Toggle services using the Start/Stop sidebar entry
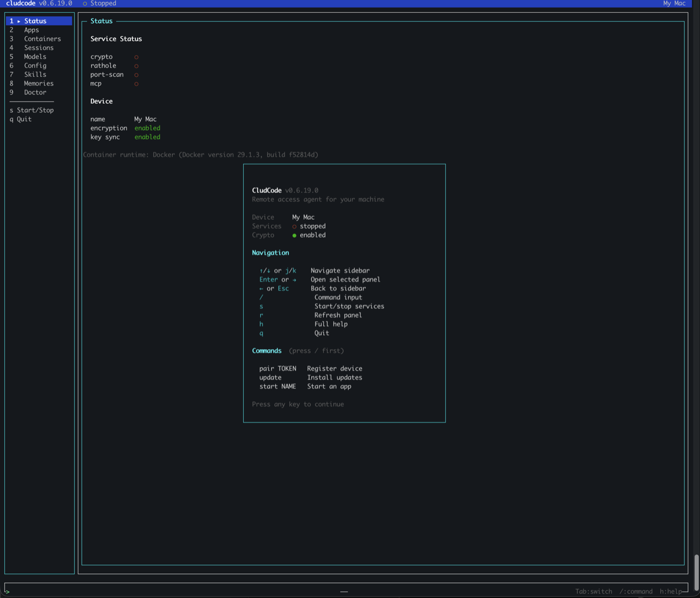Image resolution: width=700 pixels, height=598 pixels. pyautogui.click(x=32, y=110)
